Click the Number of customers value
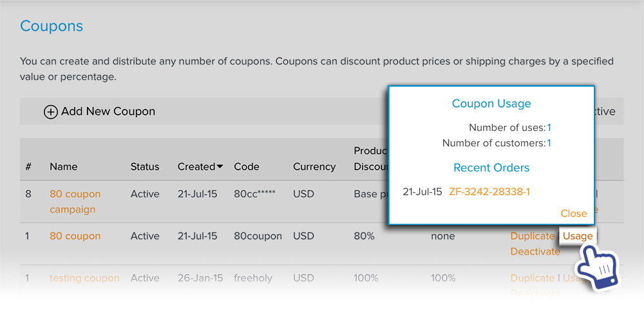 pyautogui.click(x=549, y=143)
